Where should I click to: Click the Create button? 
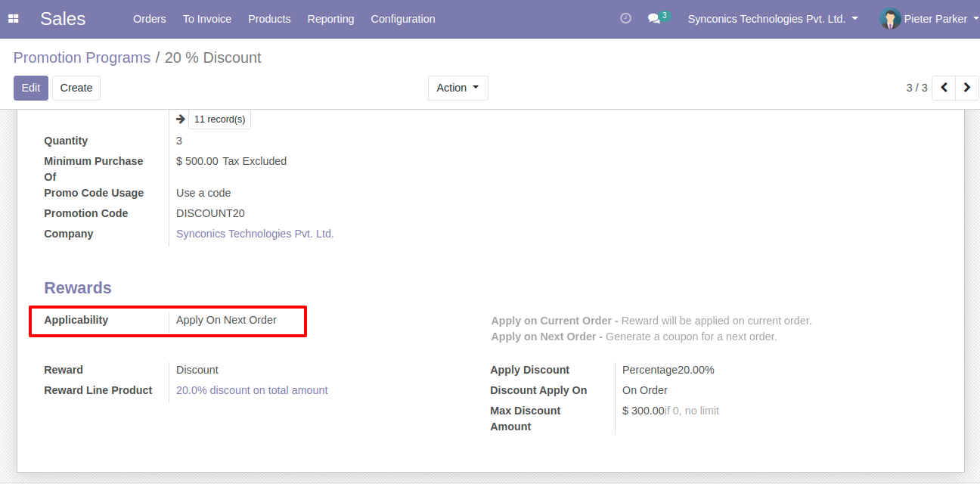tap(76, 88)
